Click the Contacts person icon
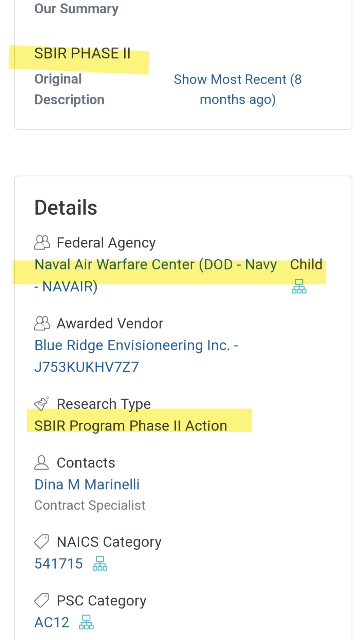The image size is (364, 640). point(41,462)
